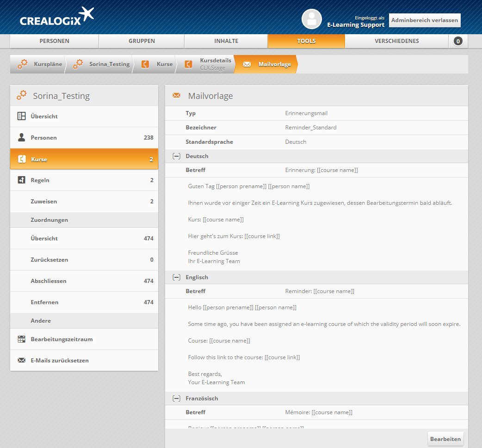Collapse the Französisch section

pos(176,399)
